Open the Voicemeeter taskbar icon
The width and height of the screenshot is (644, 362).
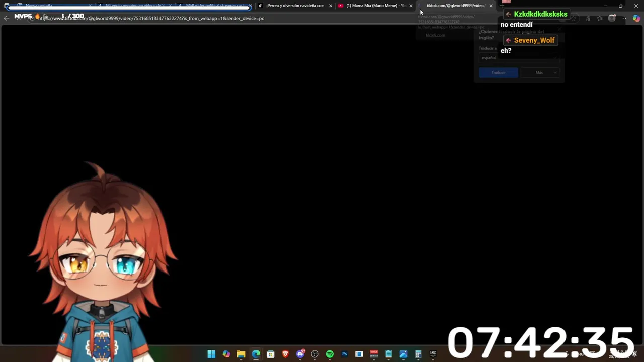374,354
